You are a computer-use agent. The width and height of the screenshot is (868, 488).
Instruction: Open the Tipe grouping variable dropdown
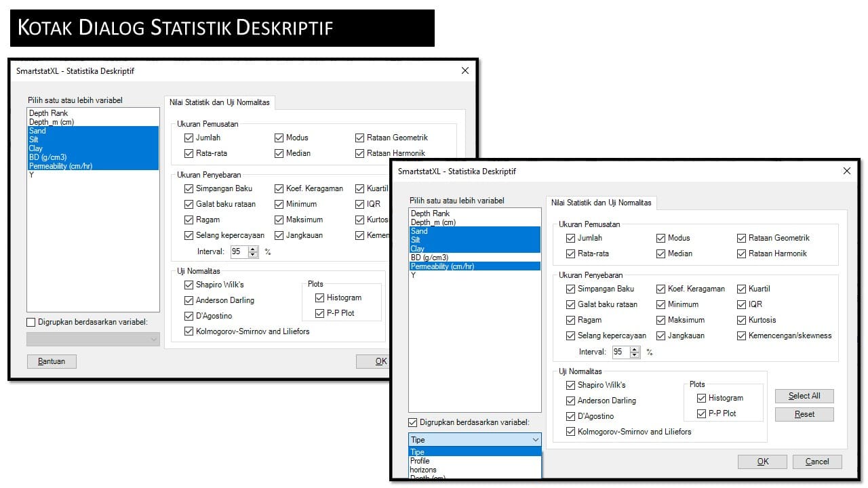click(535, 439)
